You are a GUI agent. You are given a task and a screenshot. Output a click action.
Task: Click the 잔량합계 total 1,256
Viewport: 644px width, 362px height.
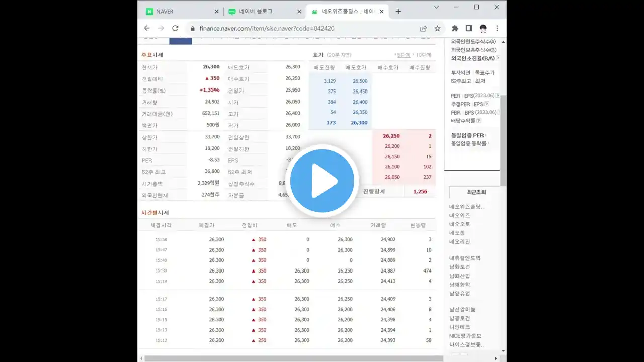(x=420, y=192)
